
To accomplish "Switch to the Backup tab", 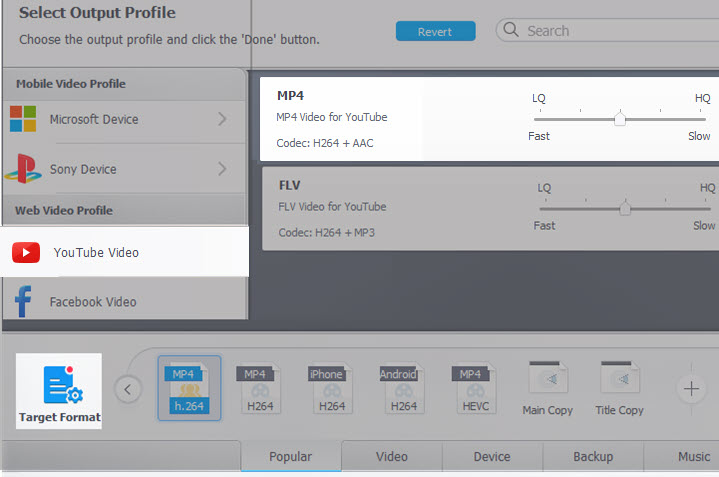I will click(x=593, y=456).
